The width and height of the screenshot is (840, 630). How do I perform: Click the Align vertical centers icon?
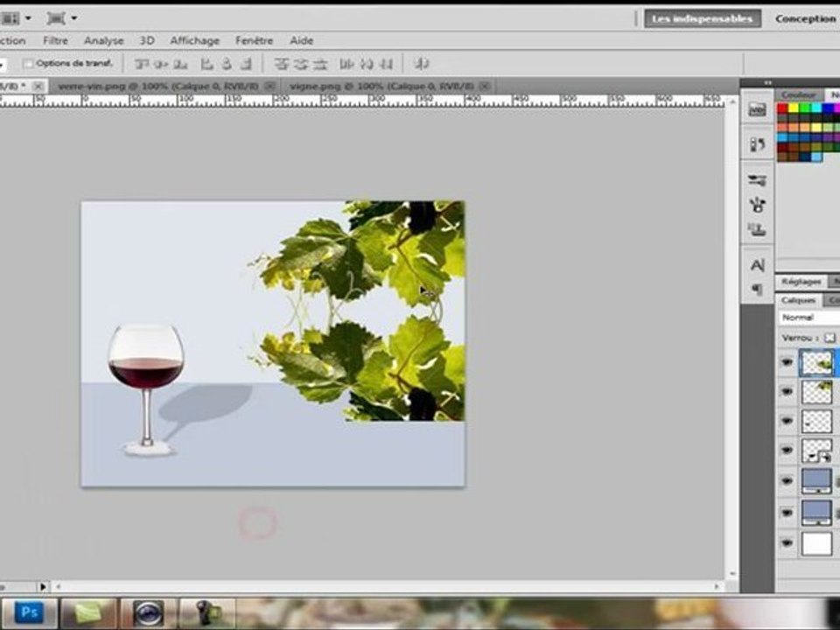[161, 64]
